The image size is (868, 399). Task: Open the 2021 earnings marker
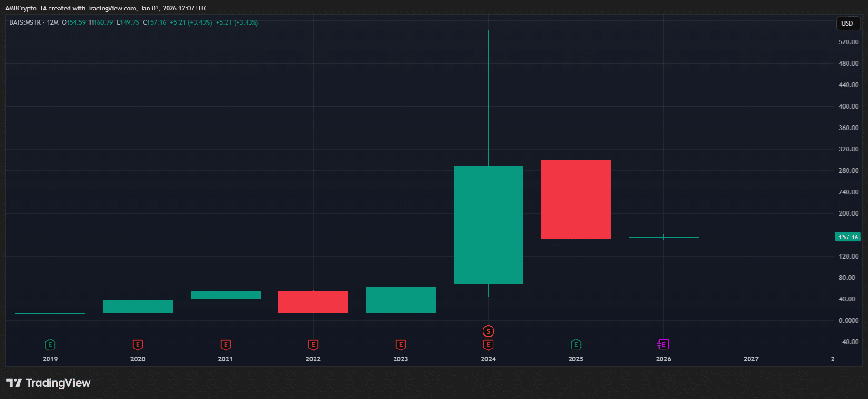226,344
